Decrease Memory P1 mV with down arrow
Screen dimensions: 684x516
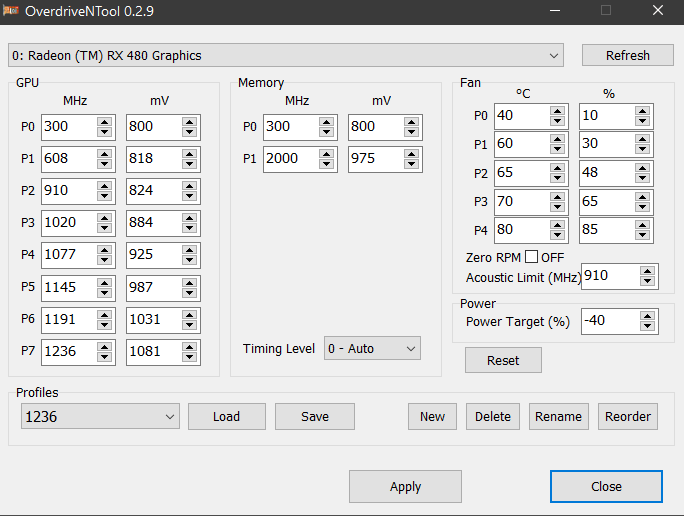pos(411,164)
